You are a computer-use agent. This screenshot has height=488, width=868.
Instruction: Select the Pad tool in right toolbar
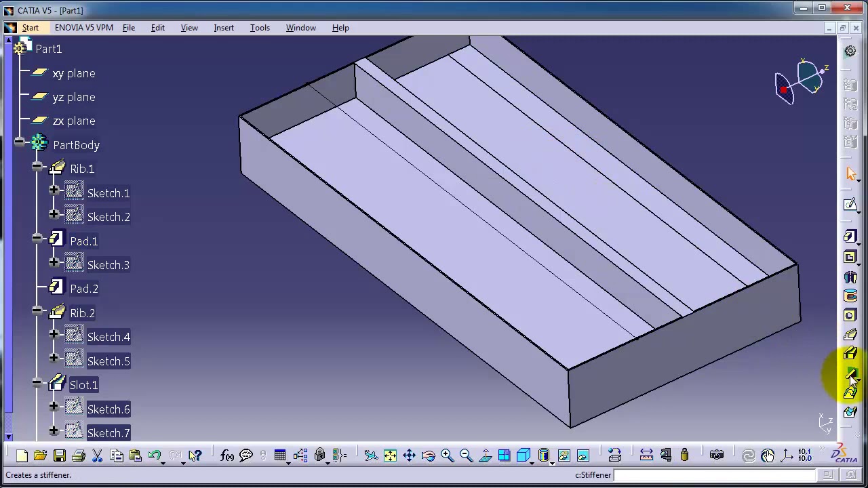850,237
